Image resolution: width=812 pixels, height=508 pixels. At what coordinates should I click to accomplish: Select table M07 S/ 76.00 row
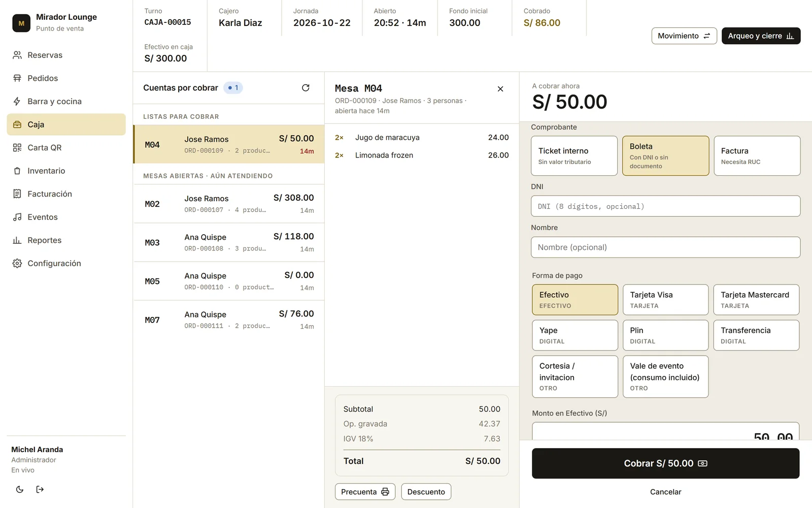tap(229, 320)
